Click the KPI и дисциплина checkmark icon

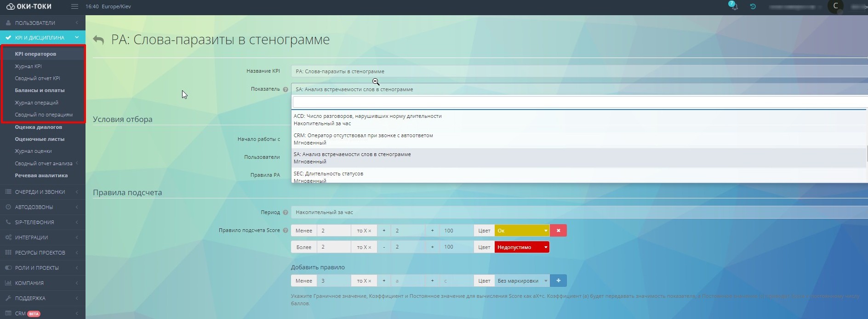(x=8, y=38)
